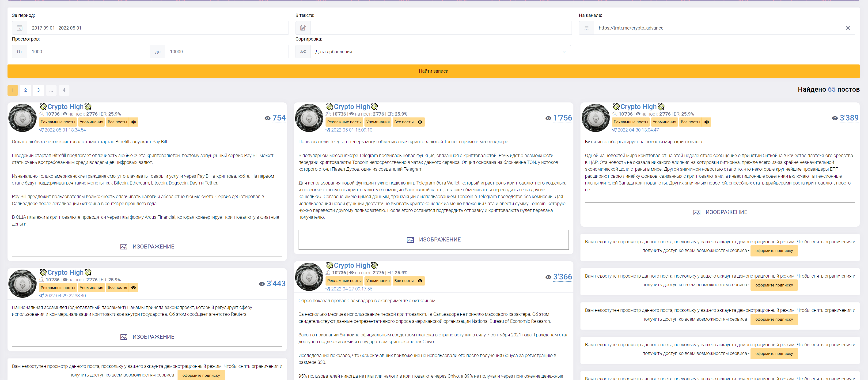The height and width of the screenshot is (380, 868).
Task: Click Crypto High avatar of 1'756 views post
Action: pos(309,118)
